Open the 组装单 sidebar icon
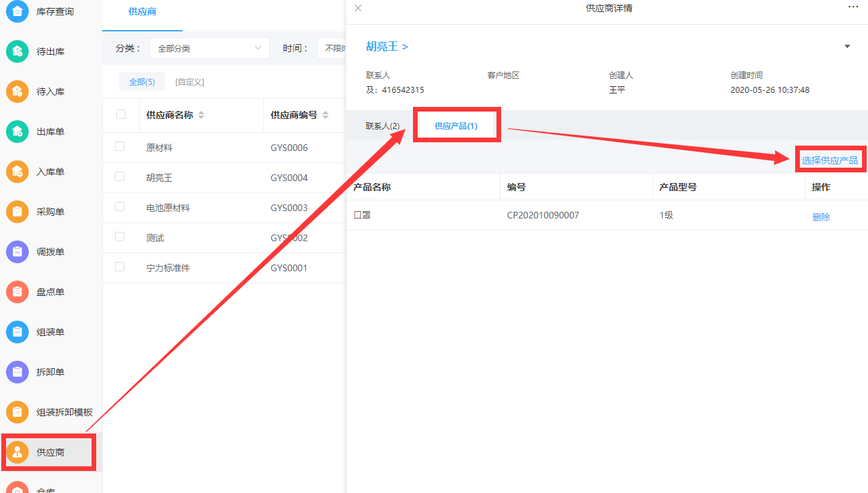The width and height of the screenshot is (868, 493). 17,332
